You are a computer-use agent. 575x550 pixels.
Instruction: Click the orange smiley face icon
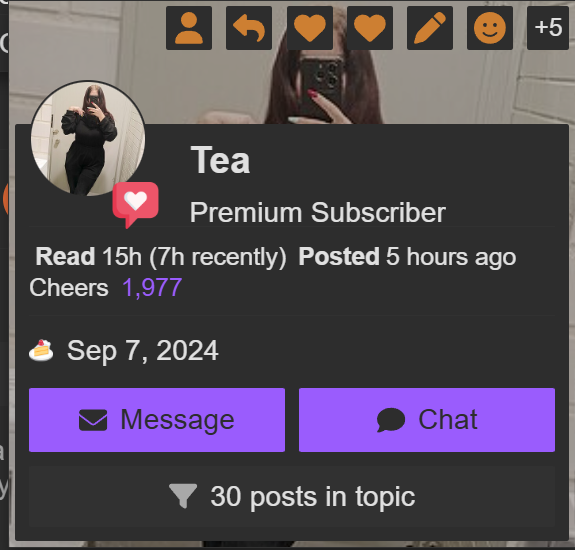tap(490, 28)
